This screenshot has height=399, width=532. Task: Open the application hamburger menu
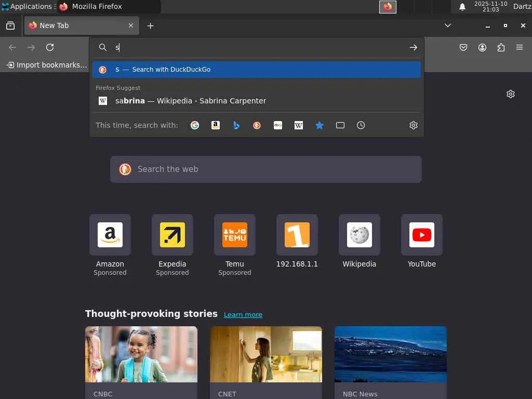[x=520, y=47]
